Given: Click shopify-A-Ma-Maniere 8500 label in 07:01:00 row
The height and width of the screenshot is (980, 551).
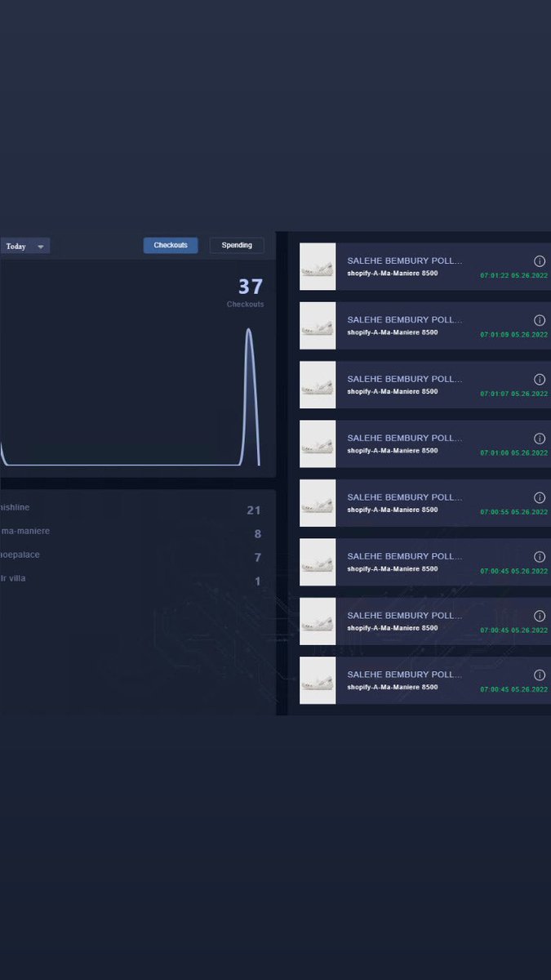Looking at the screenshot, I should coord(393,451).
